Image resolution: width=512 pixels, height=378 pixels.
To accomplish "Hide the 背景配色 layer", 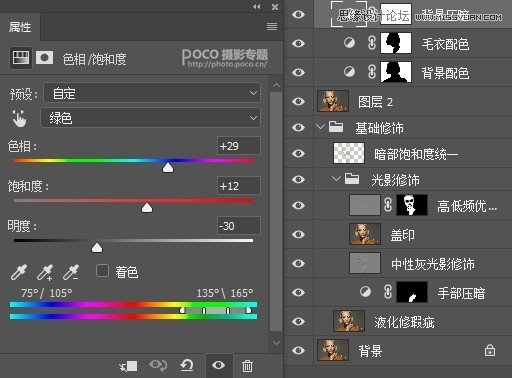I will 298,72.
